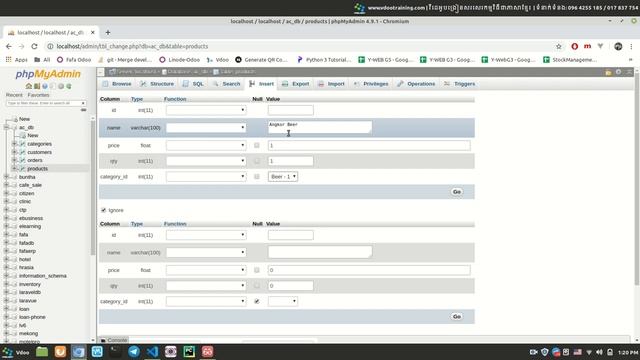This screenshot has width=640, height=360.
Task: Open the terminal from the taskbar
Action: (x=116, y=351)
